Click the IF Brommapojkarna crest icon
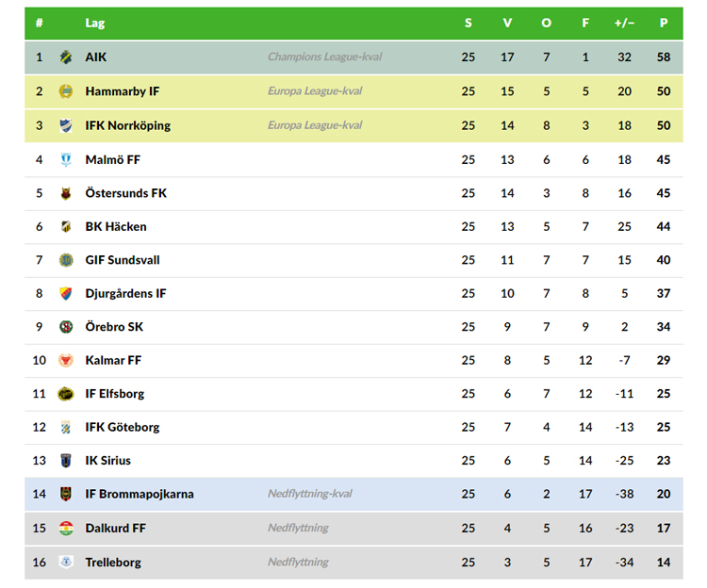The height and width of the screenshot is (588, 707). tap(66, 494)
